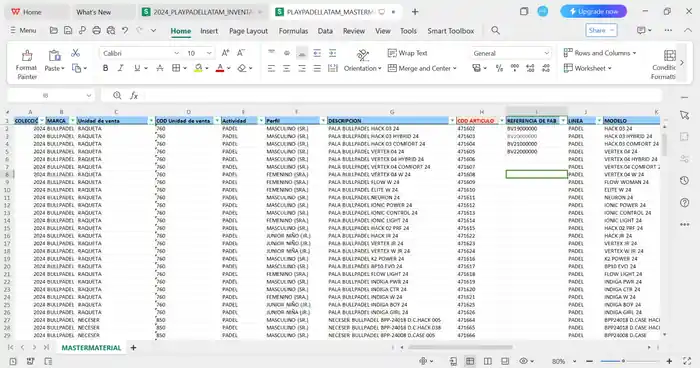Open the filter dropdown for DESCRIPCION column
The width and height of the screenshot is (700, 368).
(452, 121)
